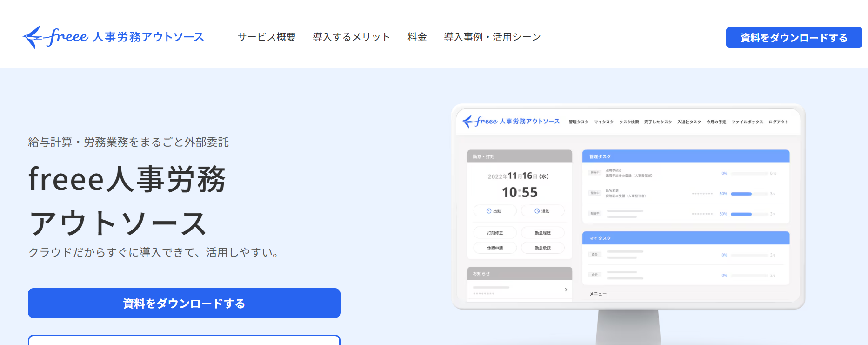
Task: Open the サービス概要 navigation item
Action: click(x=267, y=37)
